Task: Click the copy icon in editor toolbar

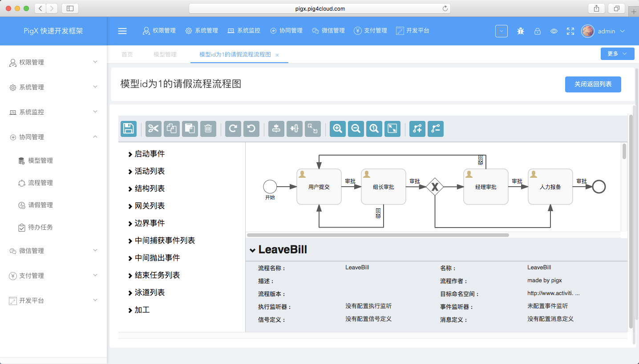Action: pos(172,129)
